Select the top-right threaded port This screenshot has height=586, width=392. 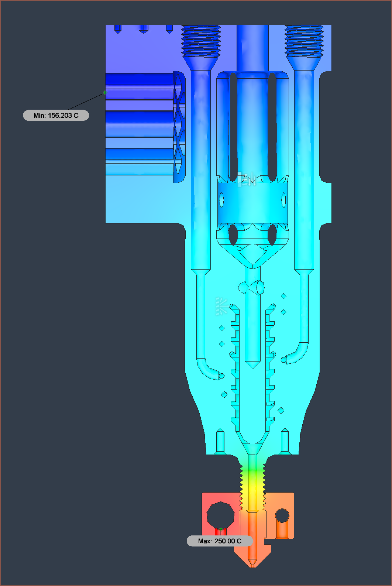click(304, 41)
